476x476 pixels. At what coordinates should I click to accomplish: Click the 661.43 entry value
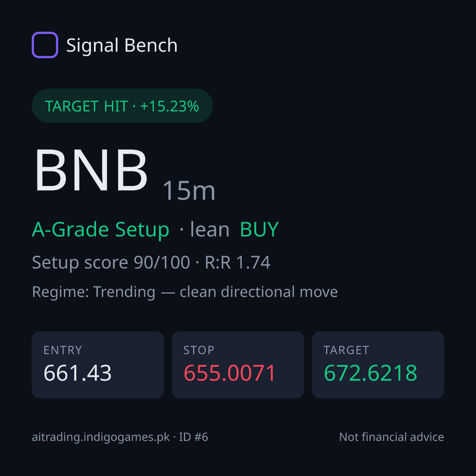click(78, 373)
